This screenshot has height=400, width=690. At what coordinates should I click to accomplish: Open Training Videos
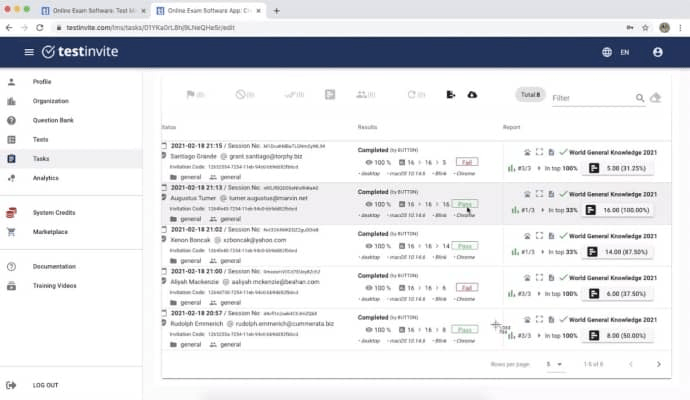coord(71,286)
